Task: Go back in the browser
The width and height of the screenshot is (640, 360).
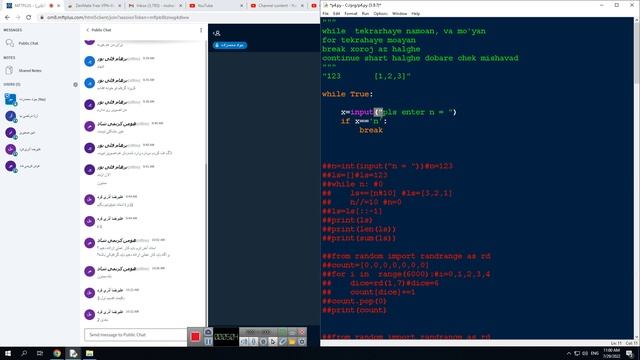Action: tap(7, 17)
